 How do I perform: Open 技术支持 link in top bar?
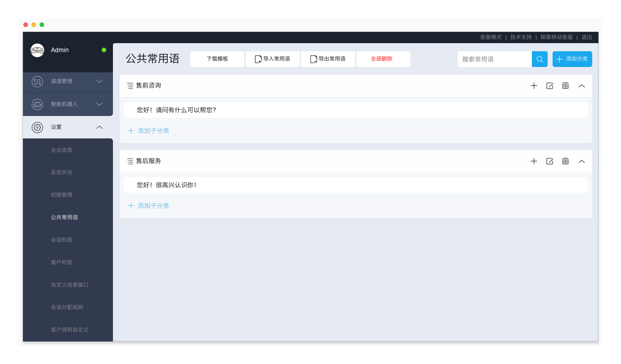click(521, 37)
